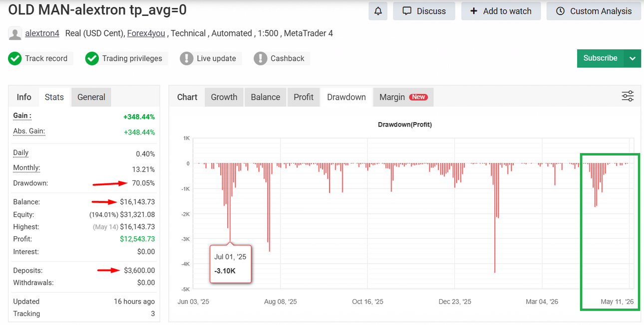Select the Chart tab

(187, 97)
